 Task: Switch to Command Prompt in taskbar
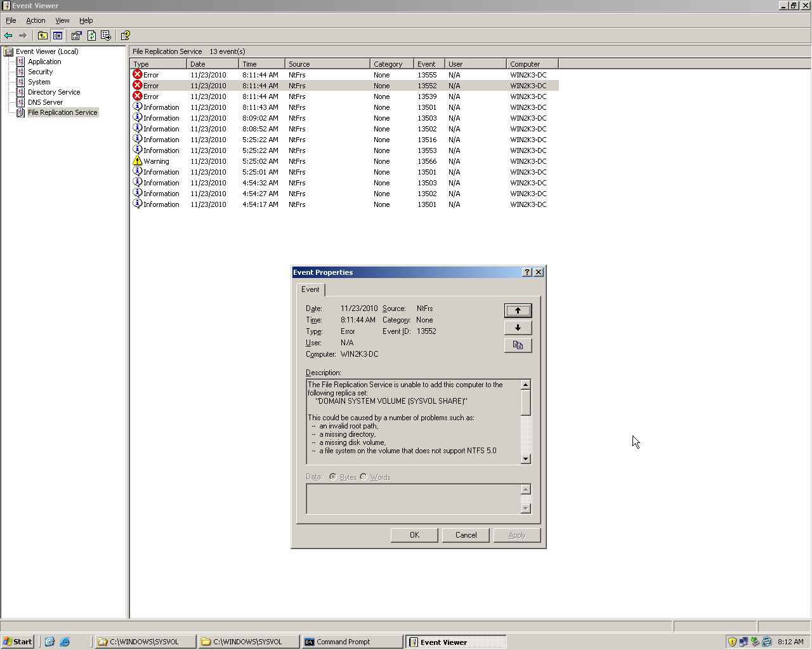click(352, 642)
